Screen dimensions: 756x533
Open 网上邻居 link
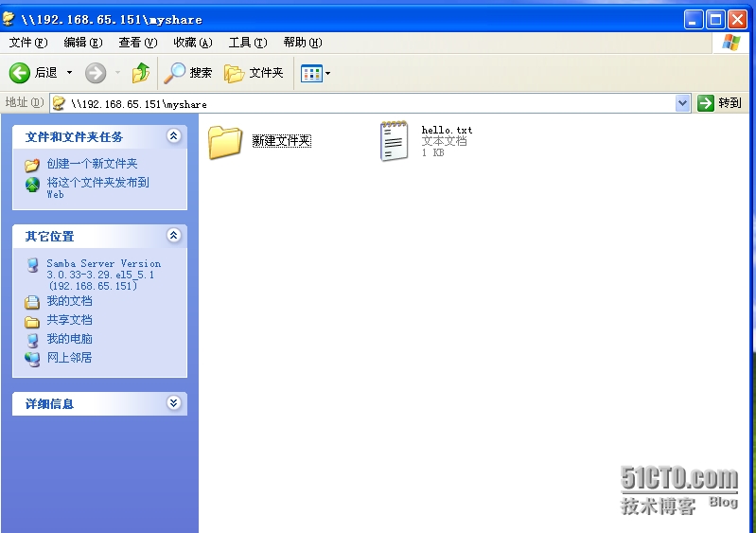point(69,358)
